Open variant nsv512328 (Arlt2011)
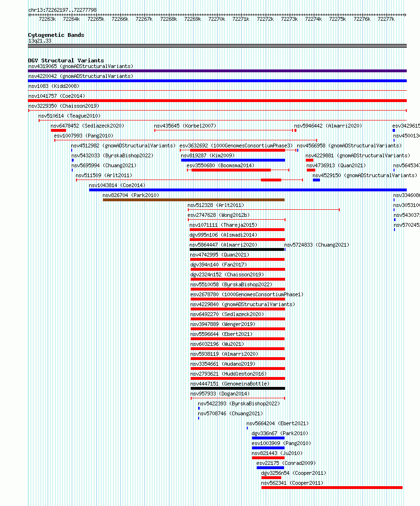This screenshot has width=420, height=506. pyautogui.click(x=216, y=205)
